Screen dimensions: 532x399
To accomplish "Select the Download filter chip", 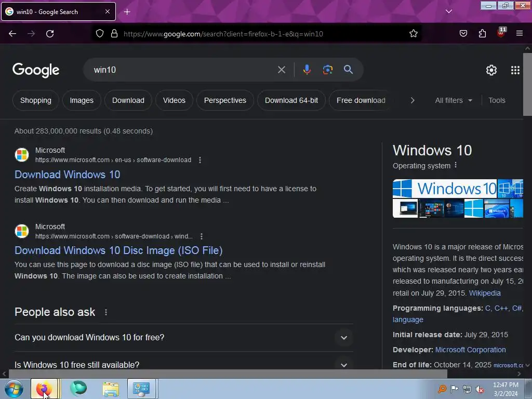I will 128,100.
